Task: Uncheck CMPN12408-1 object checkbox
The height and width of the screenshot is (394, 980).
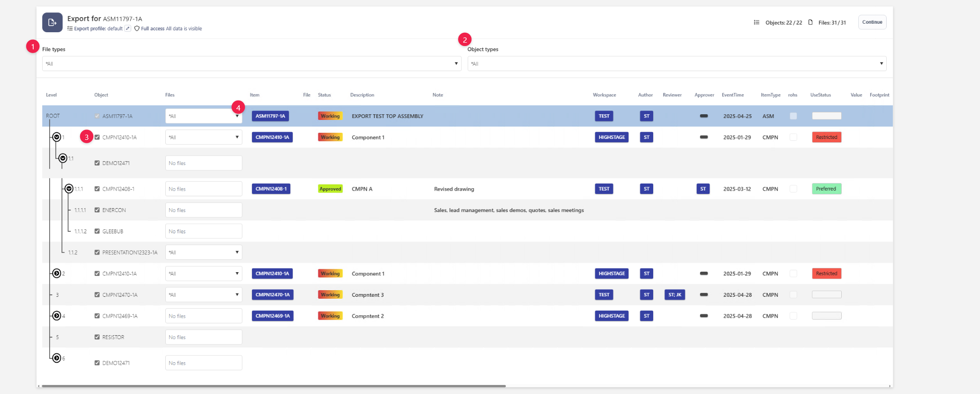Action: pos(97,189)
